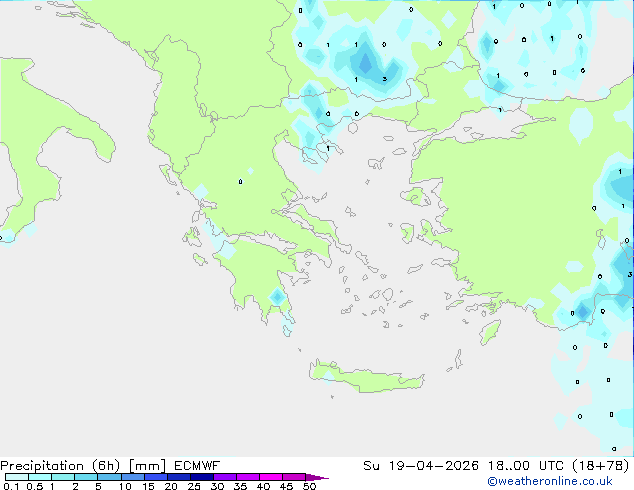Select the 0.5–1 mm legend color swatch
Image resolution: width=634 pixels, height=490 pixels.
pos(40,477)
